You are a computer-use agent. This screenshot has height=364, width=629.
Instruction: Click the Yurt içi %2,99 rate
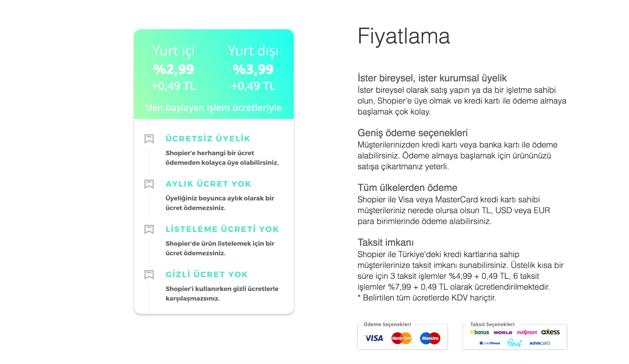pyautogui.click(x=173, y=69)
